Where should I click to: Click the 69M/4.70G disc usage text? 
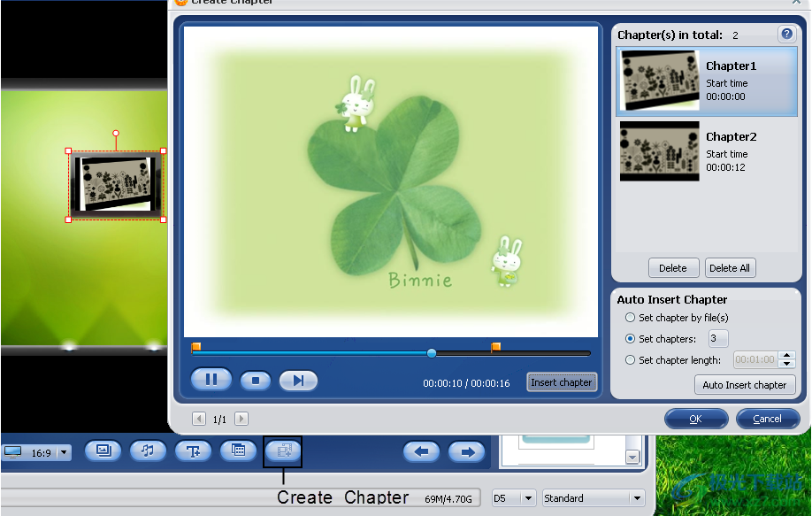pos(448,499)
